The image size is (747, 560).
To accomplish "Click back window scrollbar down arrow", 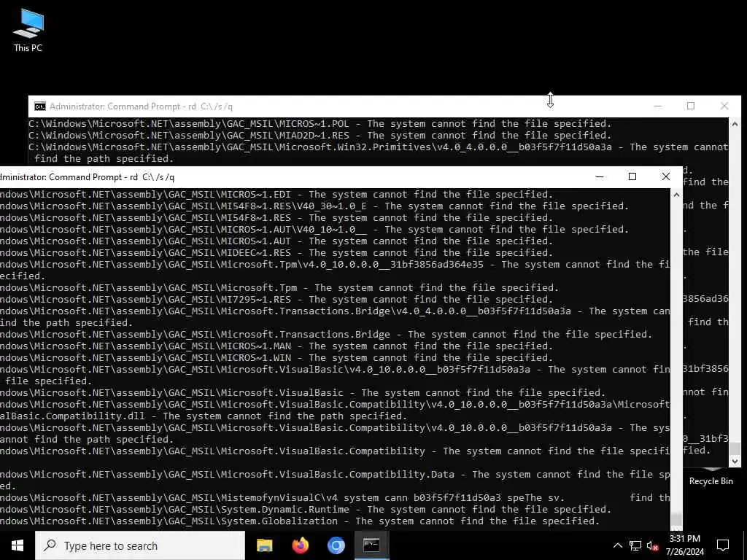I will (x=735, y=461).
